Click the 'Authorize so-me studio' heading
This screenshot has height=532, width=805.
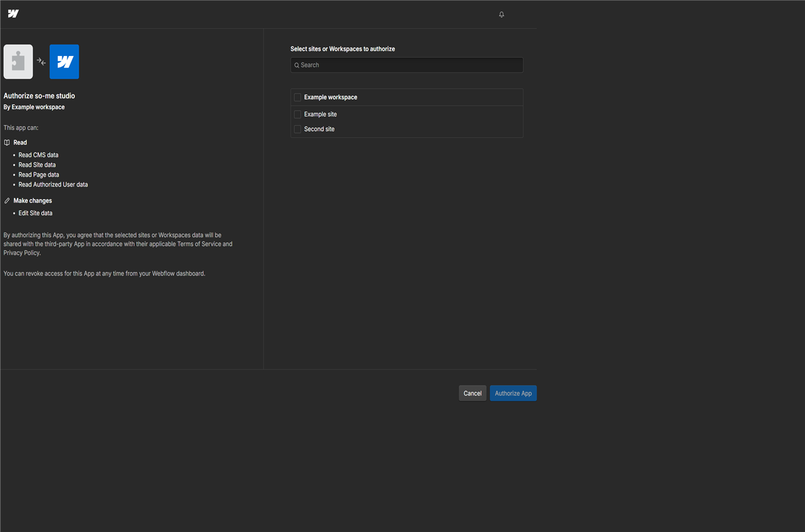coord(39,96)
